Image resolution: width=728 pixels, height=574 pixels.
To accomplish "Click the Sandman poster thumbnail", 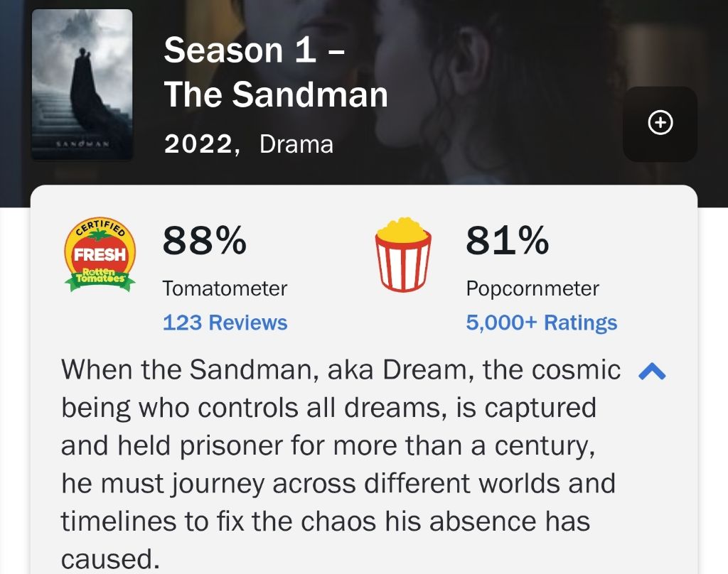I will pyautogui.click(x=82, y=84).
